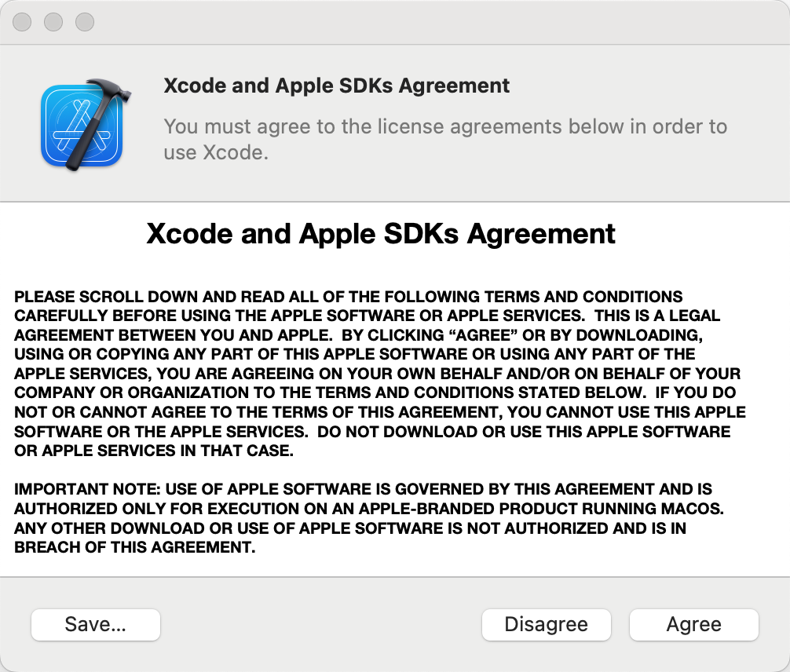Click the subtitle about agreeing to license agreements
790x672 pixels.
(444, 139)
